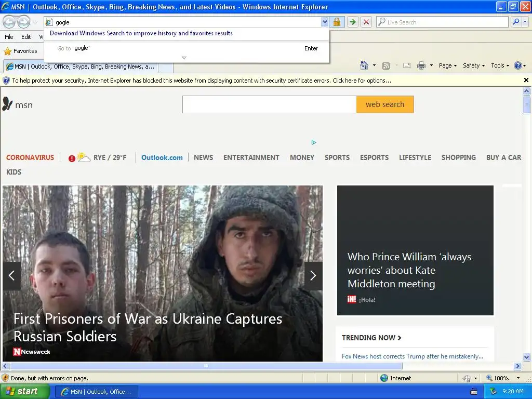Click the Home toolbar icon
This screenshot has width=532, height=399.
(364, 65)
